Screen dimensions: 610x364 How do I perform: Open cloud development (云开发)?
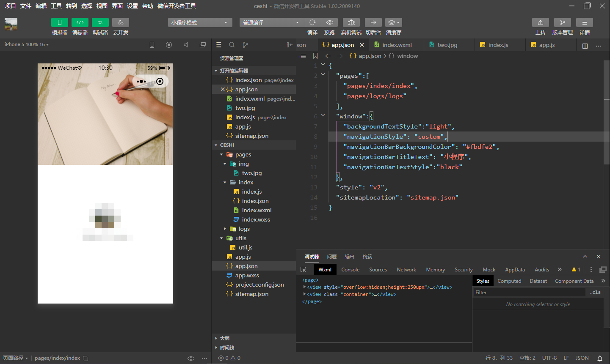[x=121, y=22]
